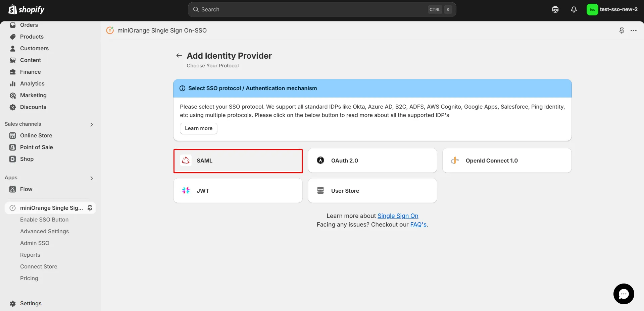This screenshot has height=311, width=644.
Task: Open Advanced Settings menu item
Action: click(44, 232)
